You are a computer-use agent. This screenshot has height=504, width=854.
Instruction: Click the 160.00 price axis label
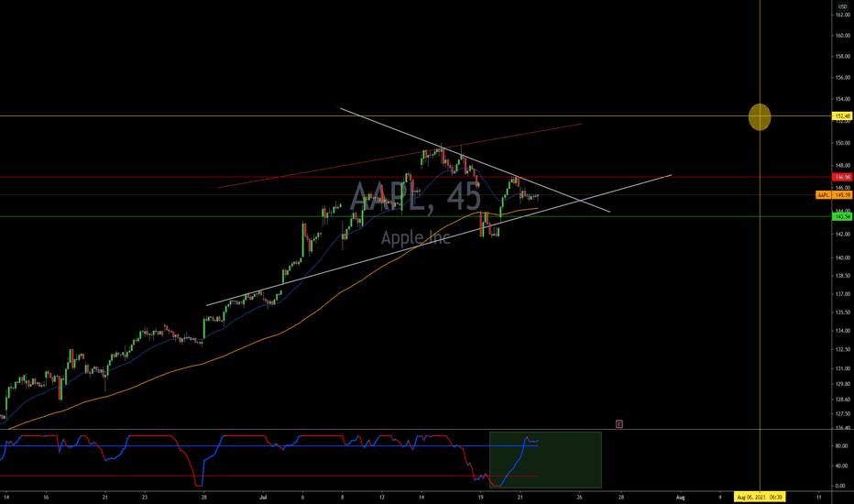point(843,36)
